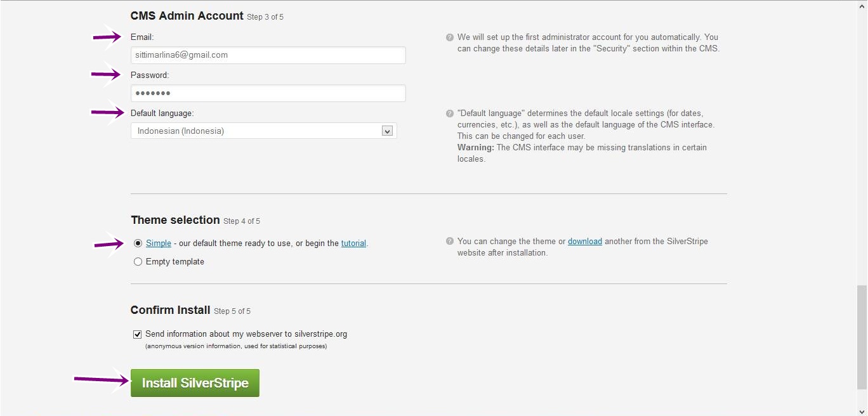Image resolution: width=868 pixels, height=416 pixels.
Task: Focus the Password input field
Action: (268, 93)
